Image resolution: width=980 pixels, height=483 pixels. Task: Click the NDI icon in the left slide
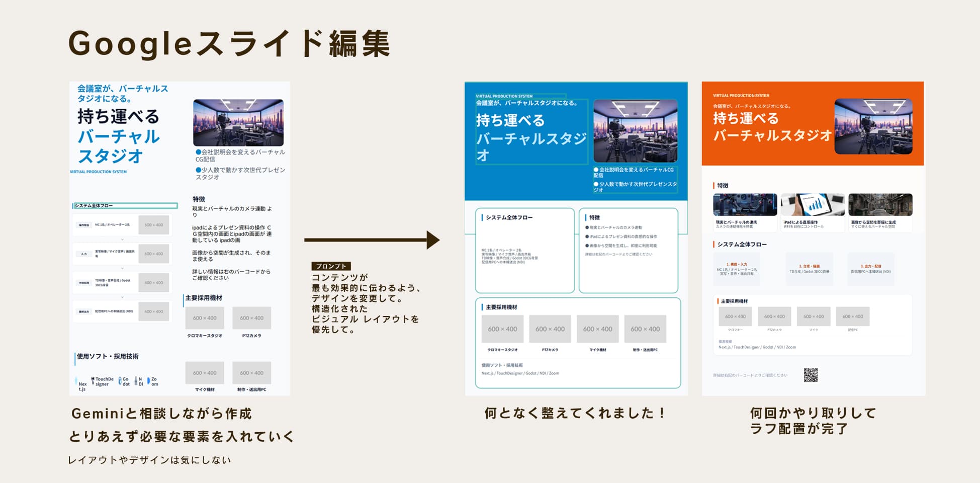(136, 381)
